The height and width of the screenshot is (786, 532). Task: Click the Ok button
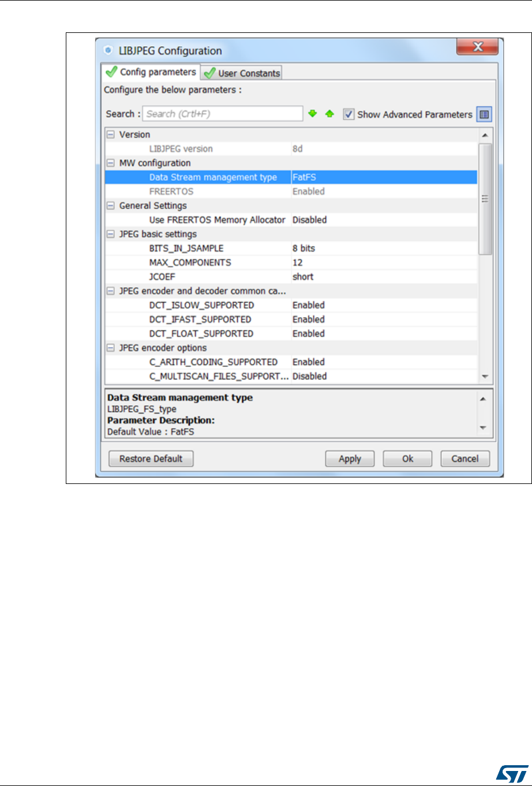407,459
